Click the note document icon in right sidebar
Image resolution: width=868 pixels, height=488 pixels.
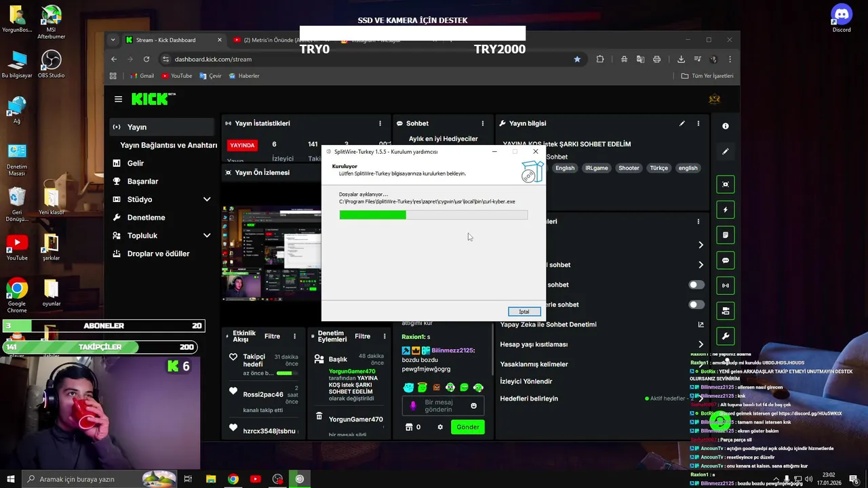point(726,235)
